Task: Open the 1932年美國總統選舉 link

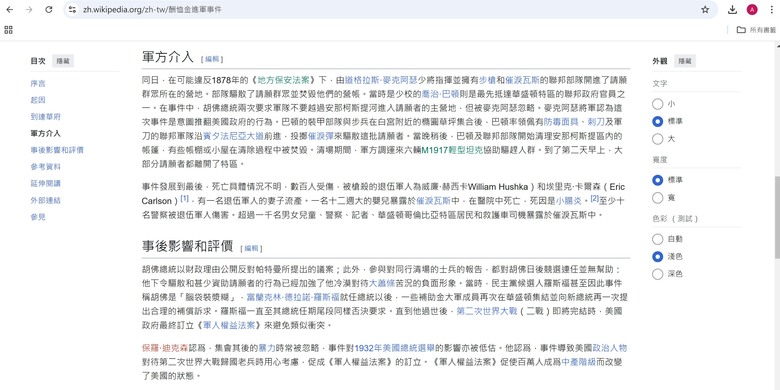Action: pos(395,348)
